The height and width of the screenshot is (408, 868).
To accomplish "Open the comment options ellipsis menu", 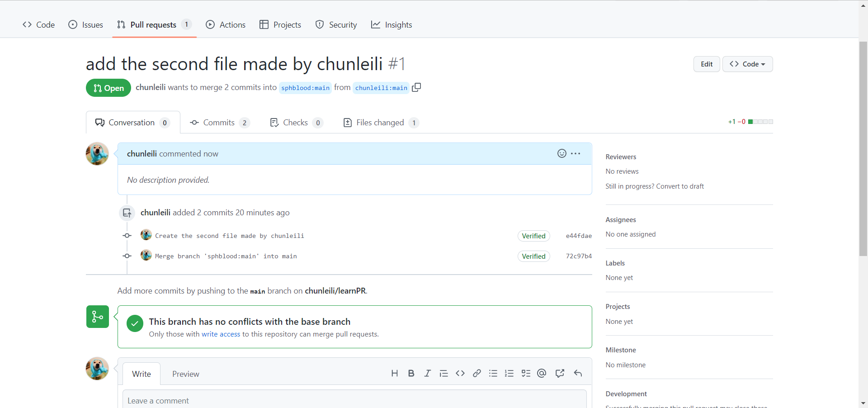I will click(x=576, y=153).
